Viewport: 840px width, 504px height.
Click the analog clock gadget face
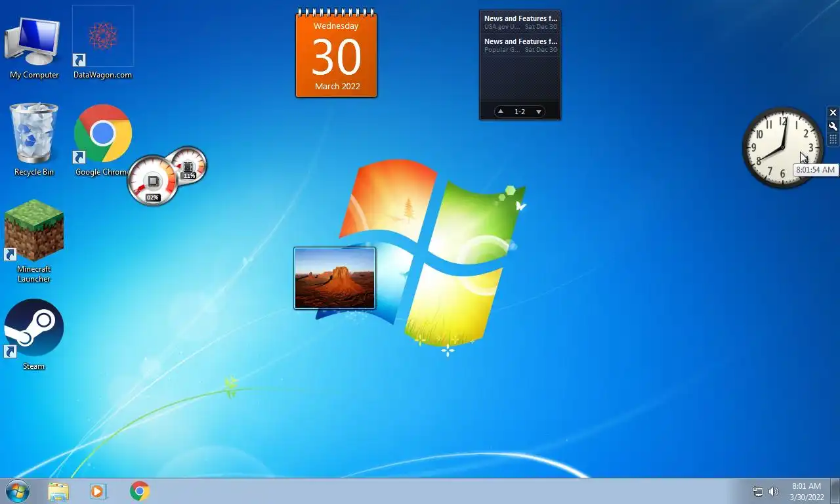(782, 148)
